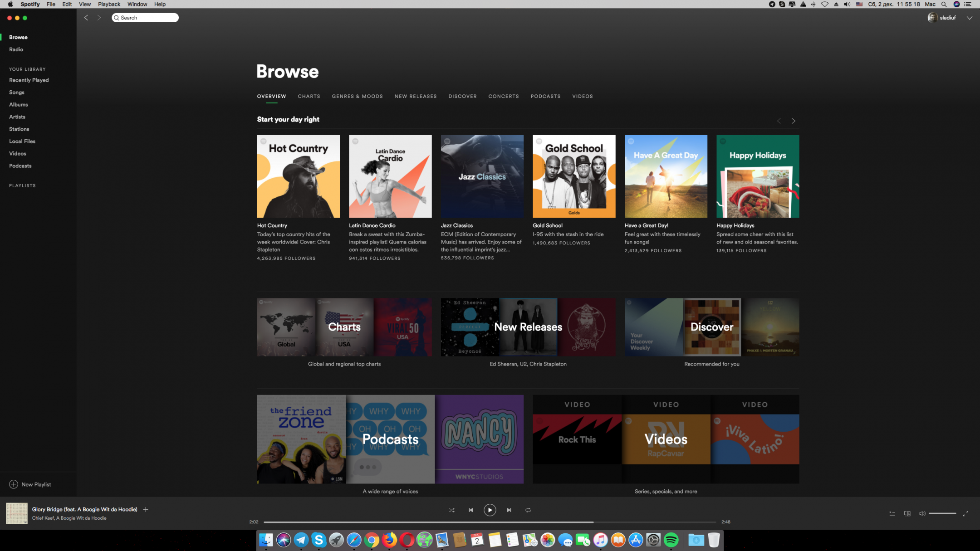Open Google Chrome from the Dock

372,540
